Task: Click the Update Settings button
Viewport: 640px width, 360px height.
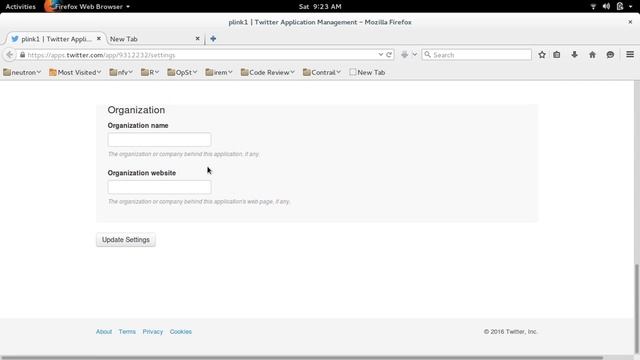Action: (x=126, y=240)
